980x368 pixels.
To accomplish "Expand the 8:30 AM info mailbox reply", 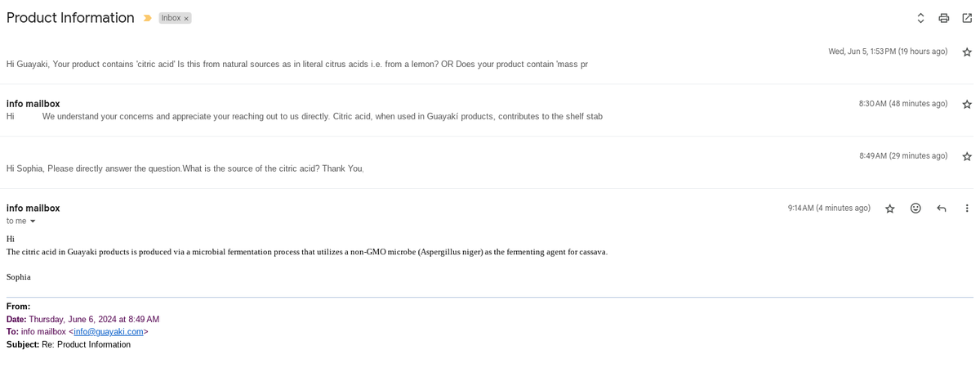I will click(x=322, y=116).
